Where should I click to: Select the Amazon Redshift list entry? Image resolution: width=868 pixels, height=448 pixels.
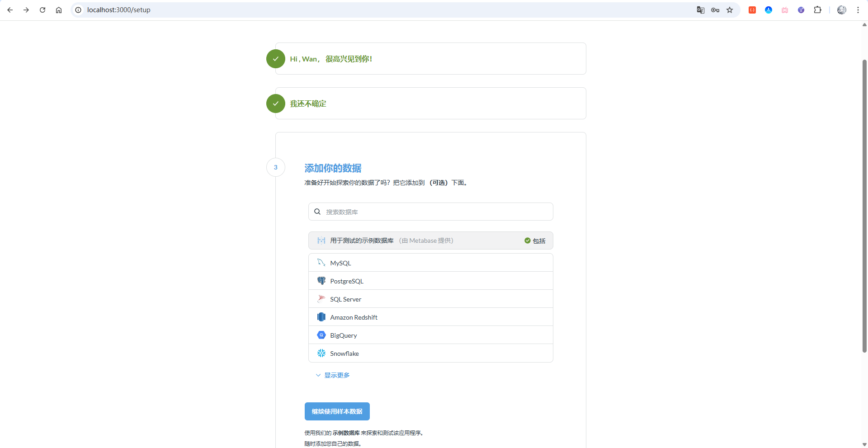click(354, 317)
